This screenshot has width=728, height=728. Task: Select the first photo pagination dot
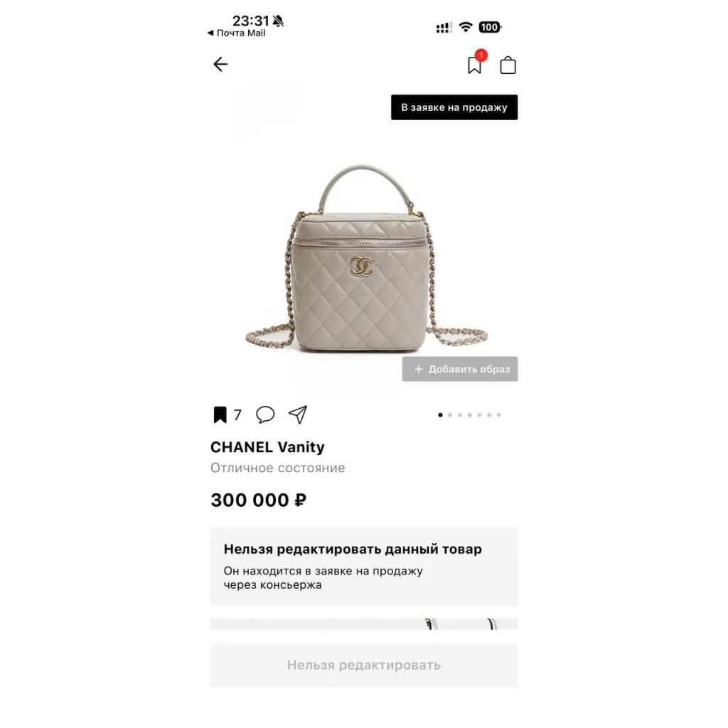(440, 415)
